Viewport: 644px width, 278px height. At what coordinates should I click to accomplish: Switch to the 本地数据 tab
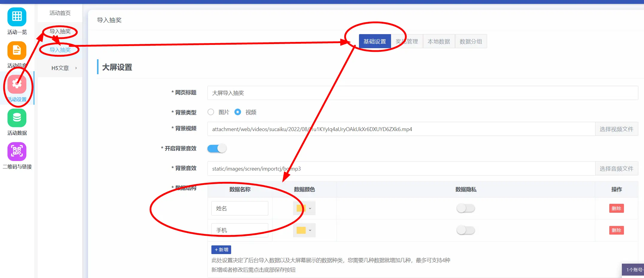(439, 41)
